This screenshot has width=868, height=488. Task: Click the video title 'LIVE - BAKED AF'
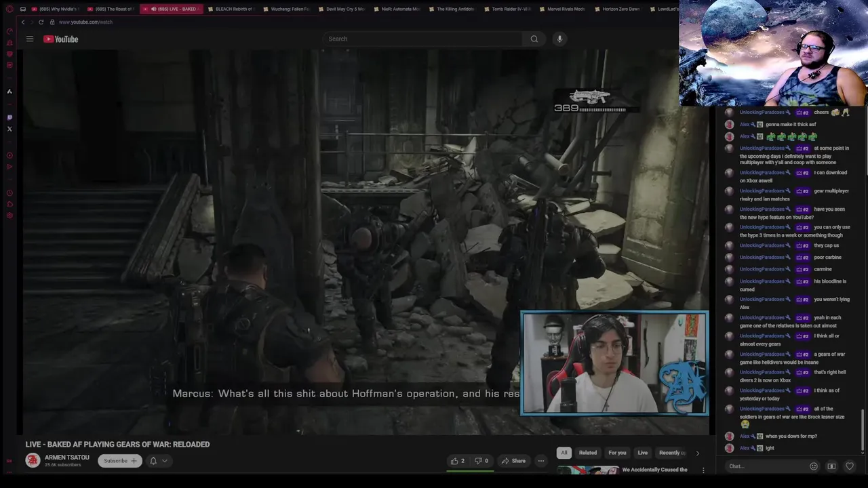pos(117,445)
